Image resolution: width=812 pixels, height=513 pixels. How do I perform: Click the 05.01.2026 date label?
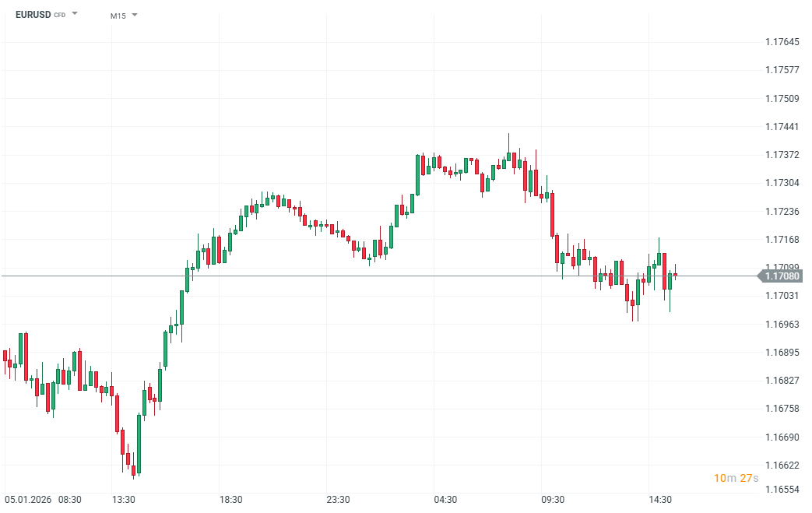pyautogui.click(x=27, y=499)
